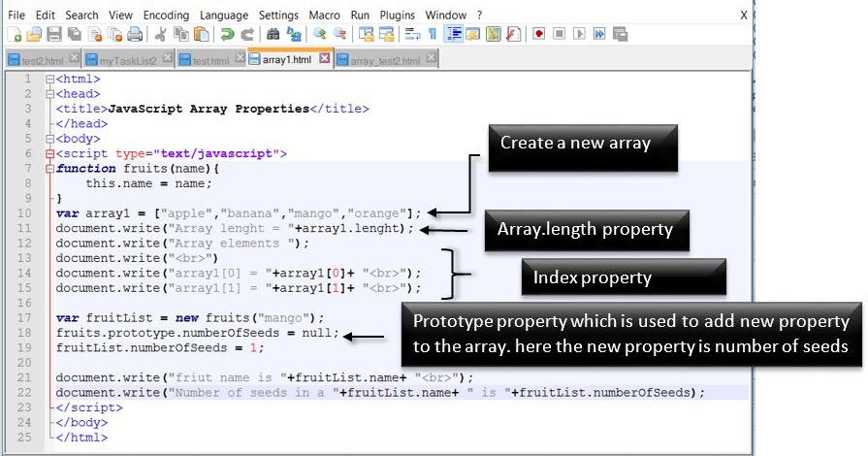
Task: Open the Plugins menu
Action: 397,15
